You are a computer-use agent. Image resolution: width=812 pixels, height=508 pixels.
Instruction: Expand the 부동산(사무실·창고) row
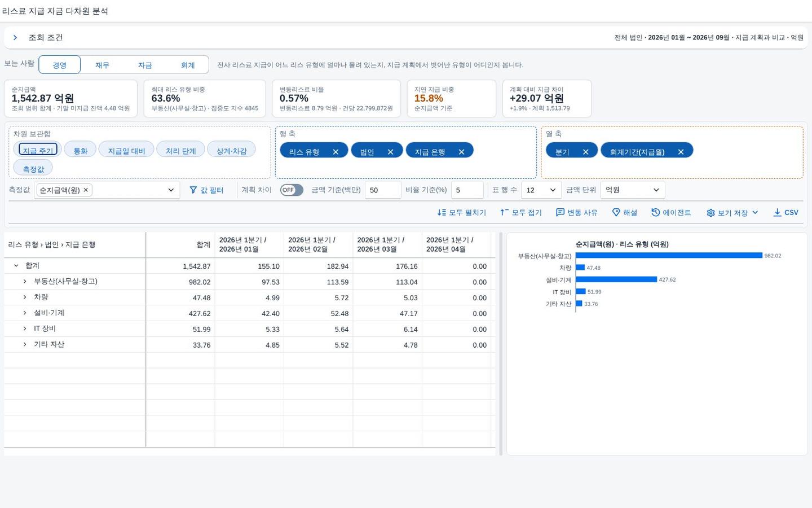pos(25,281)
